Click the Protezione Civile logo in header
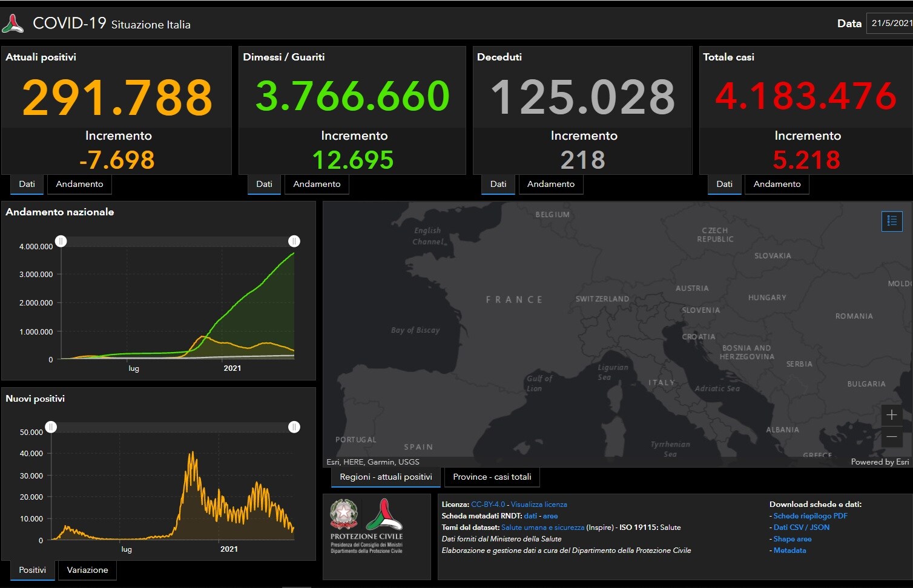 (x=13, y=24)
